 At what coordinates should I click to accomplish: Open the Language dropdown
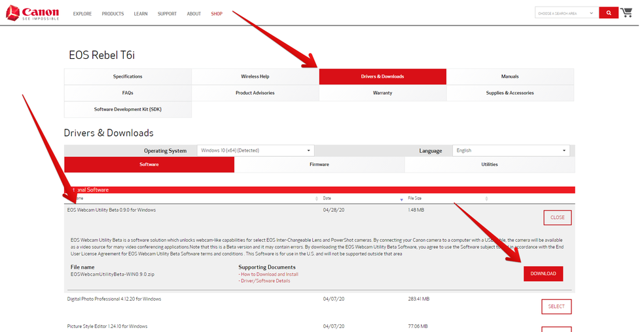(x=511, y=150)
